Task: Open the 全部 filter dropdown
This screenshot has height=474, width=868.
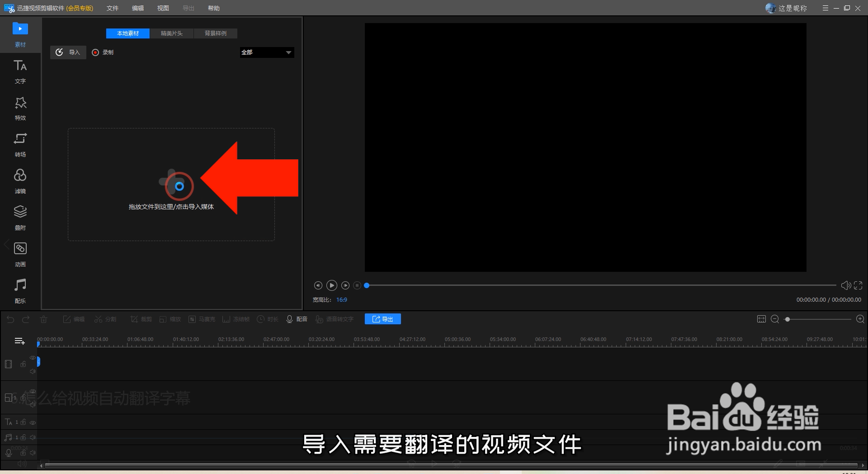Action: 266,52
